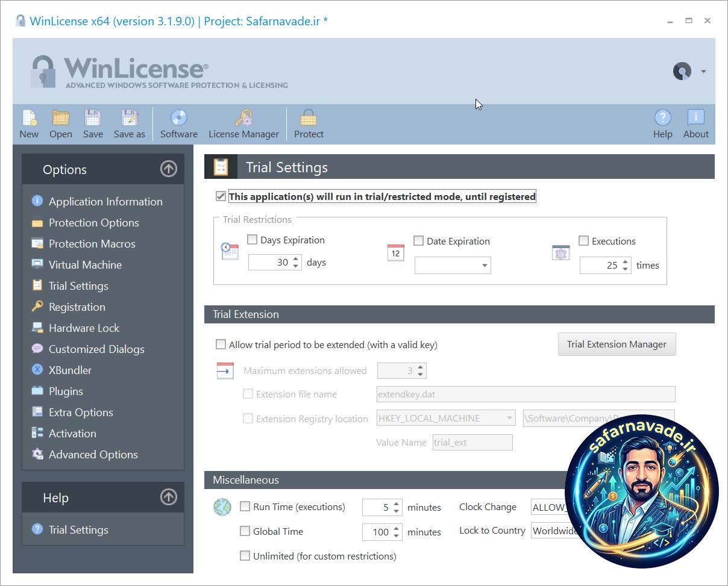Click the Open project toolbar icon
Image resolution: width=728 pixels, height=586 pixels.
pos(60,118)
